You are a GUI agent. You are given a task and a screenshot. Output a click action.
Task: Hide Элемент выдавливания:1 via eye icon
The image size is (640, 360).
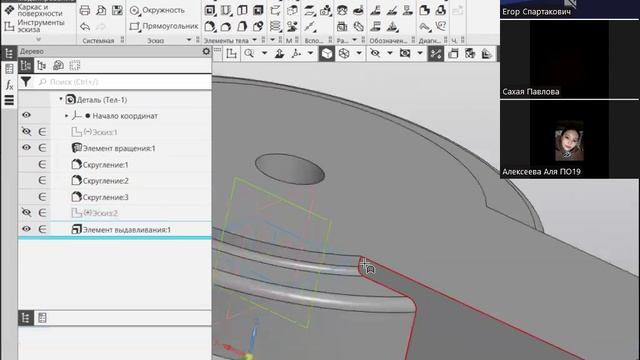click(27, 229)
